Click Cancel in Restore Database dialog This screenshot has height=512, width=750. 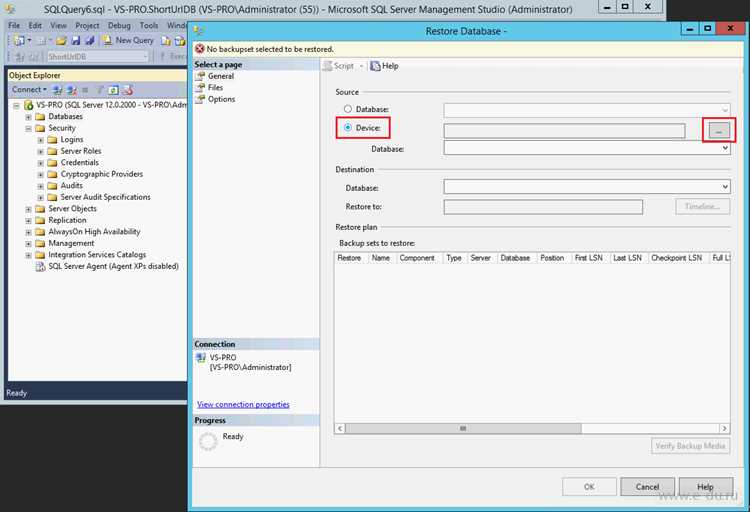[647, 487]
